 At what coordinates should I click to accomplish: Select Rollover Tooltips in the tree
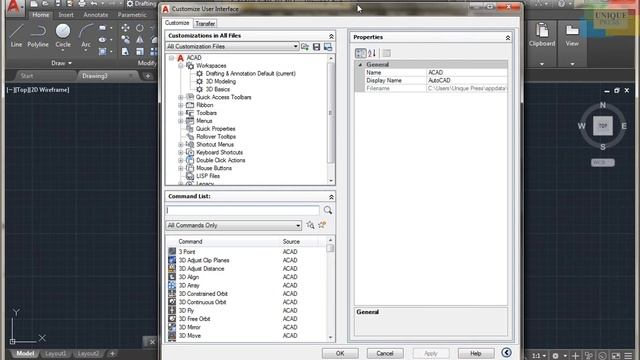(216, 136)
